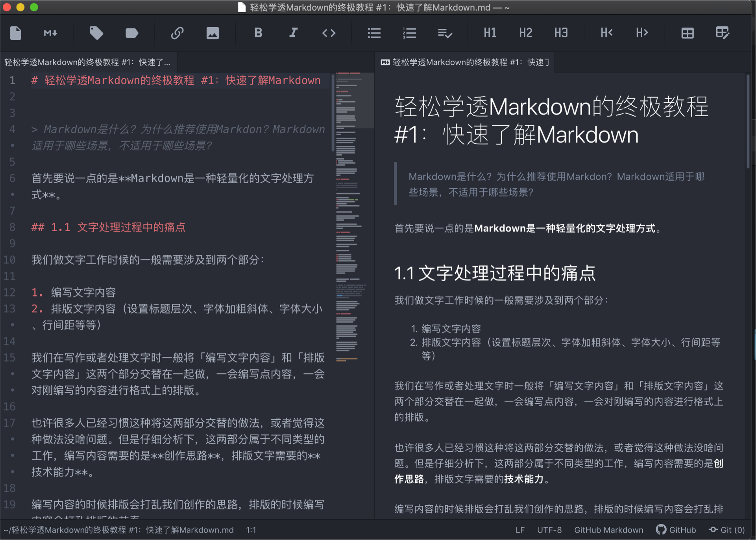Insert a hyperlink

click(177, 33)
